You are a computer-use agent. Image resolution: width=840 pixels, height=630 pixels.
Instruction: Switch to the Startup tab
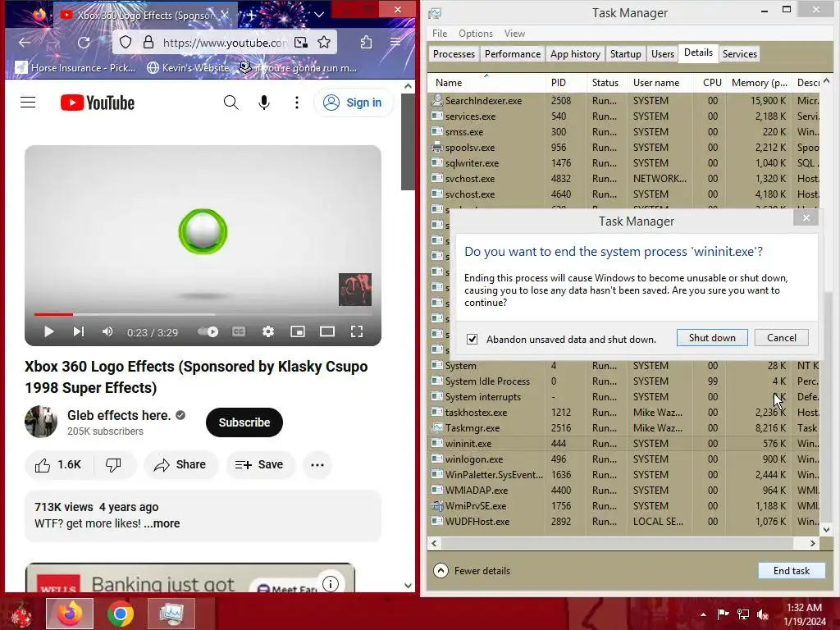coord(625,53)
